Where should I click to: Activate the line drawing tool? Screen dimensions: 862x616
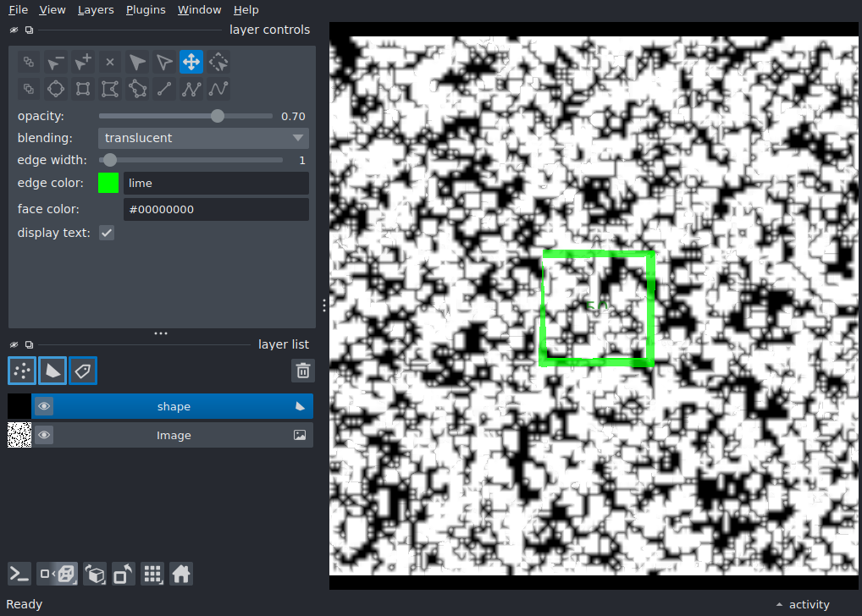(x=164, y=89)
